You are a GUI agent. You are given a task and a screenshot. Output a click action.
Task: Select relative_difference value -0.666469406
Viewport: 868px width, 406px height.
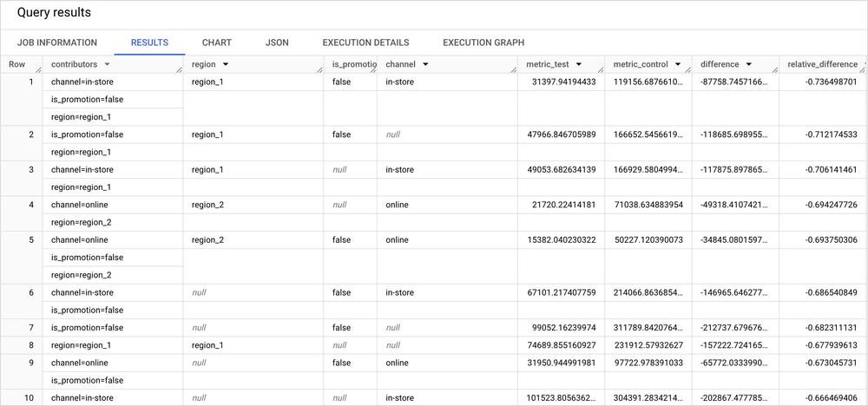831,397
